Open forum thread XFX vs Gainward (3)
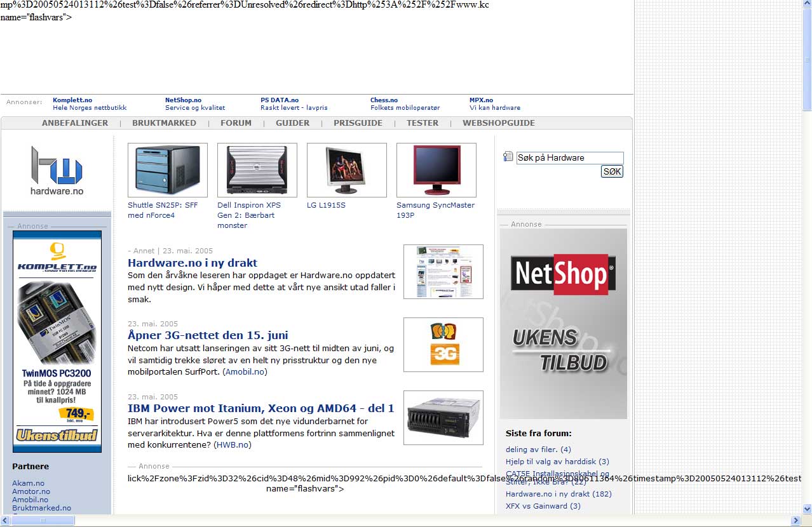Image resolution: width=812 pixels, height=527 pixels. [x=543, y=506]
